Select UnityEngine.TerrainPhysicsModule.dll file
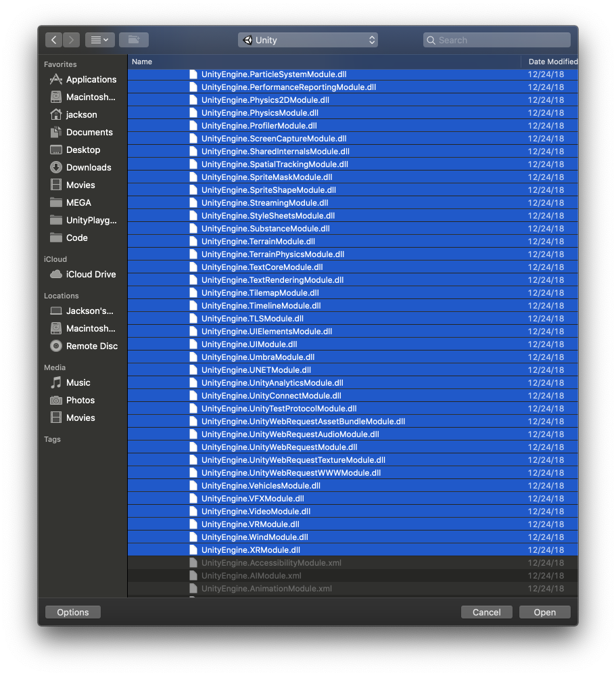This screenshot has height=676, width=616. 353,254
